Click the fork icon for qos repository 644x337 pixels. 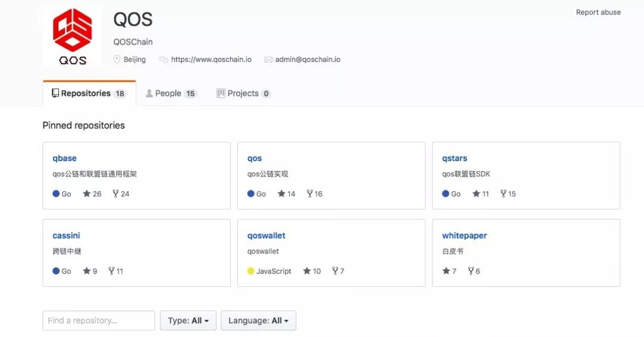(309, 193)
